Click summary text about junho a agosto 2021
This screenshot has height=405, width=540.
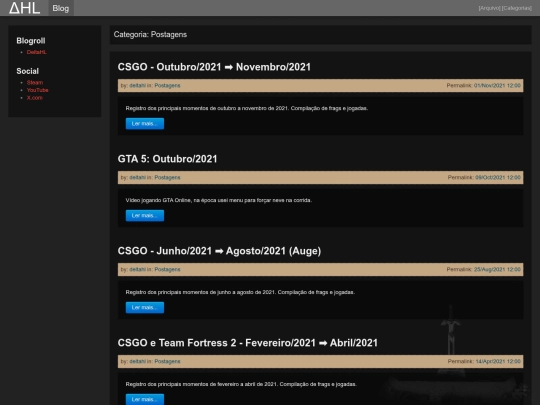coord(240,292)
